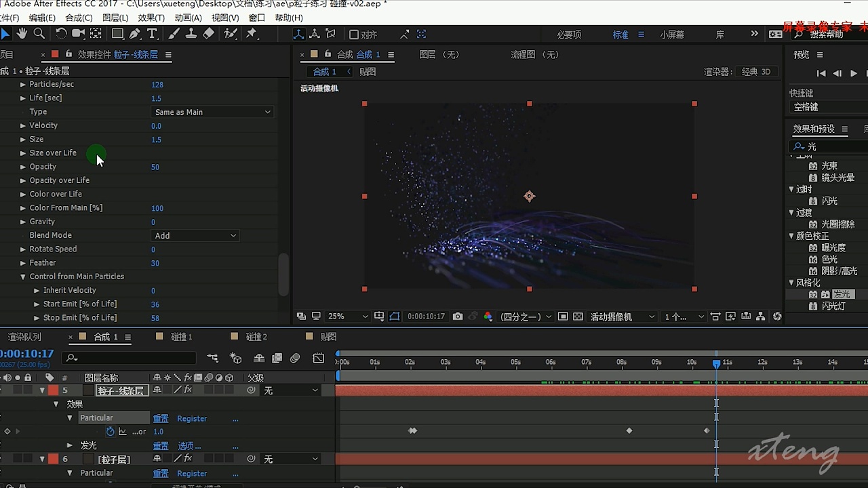Expand the 发光 effect in timeline
This screenshot has width=868, height=488.
click(x=69, y=445)
